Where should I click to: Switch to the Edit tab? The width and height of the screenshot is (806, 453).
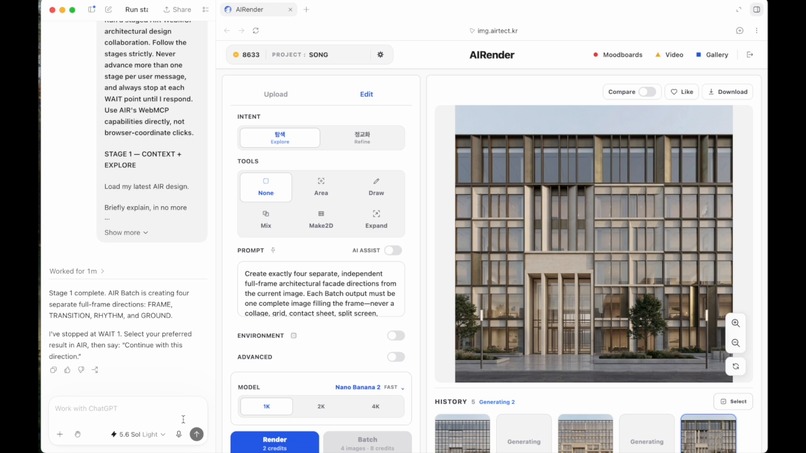[x=366, y=94]
